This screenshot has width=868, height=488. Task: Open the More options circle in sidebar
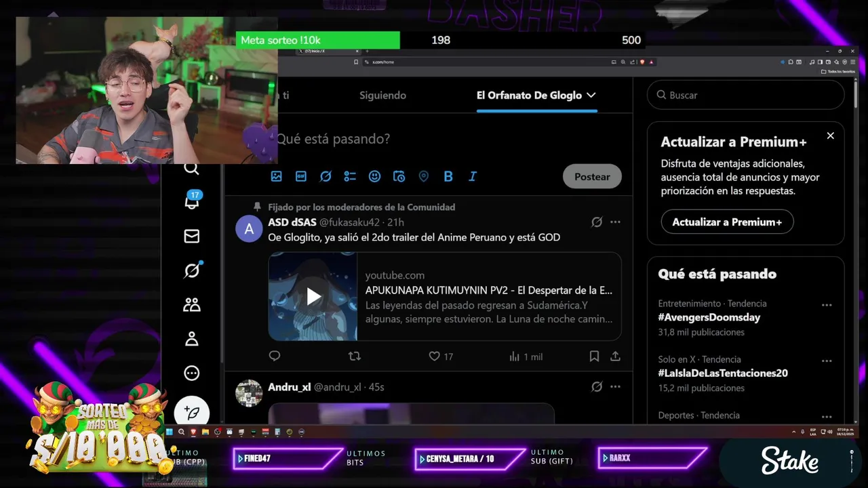(192, 373)
